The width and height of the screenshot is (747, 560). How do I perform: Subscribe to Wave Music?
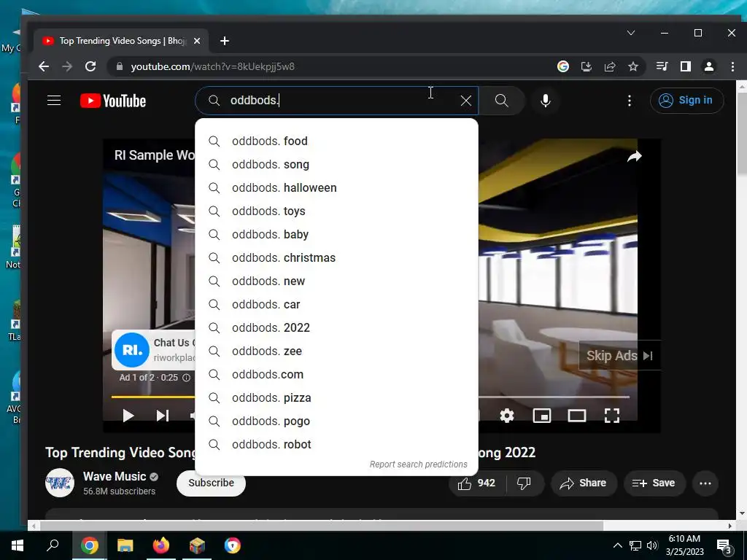click(x=211, y=483)
